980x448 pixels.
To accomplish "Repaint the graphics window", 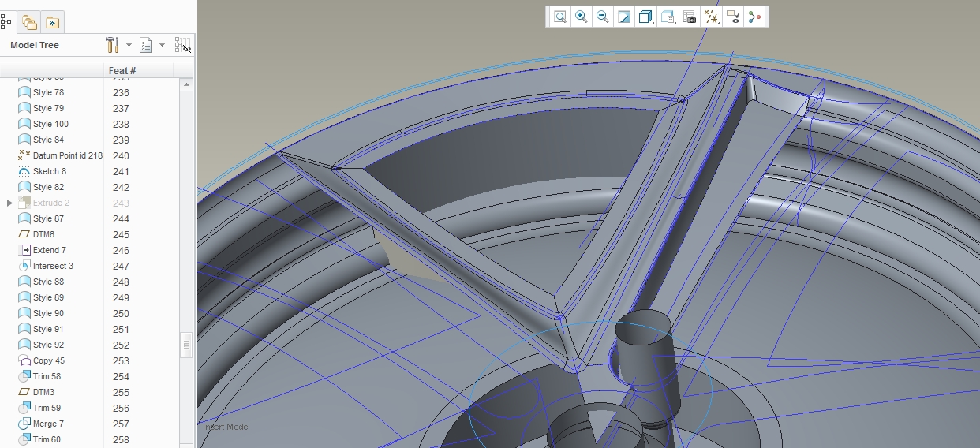I will pyautogui.click(x=624, y=17).
